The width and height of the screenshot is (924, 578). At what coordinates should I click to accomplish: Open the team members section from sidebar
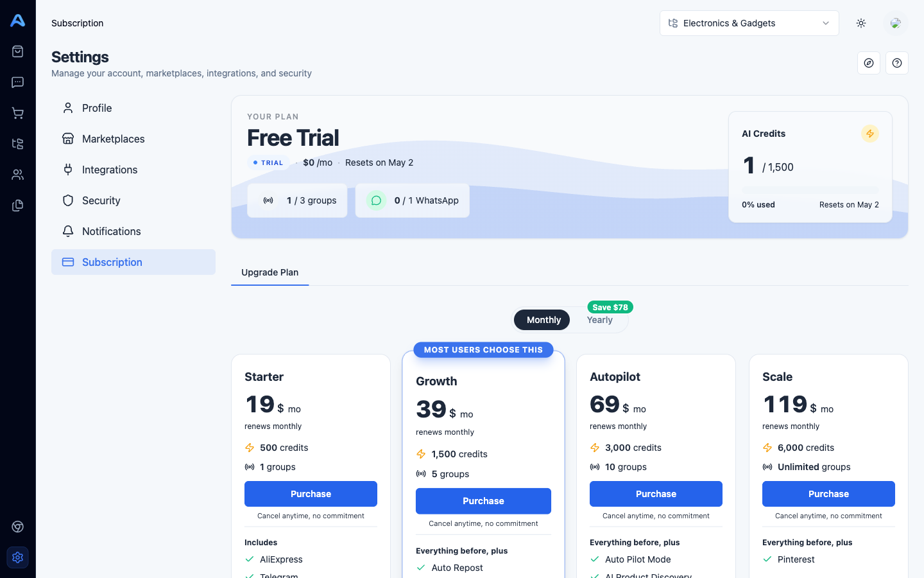17,174
